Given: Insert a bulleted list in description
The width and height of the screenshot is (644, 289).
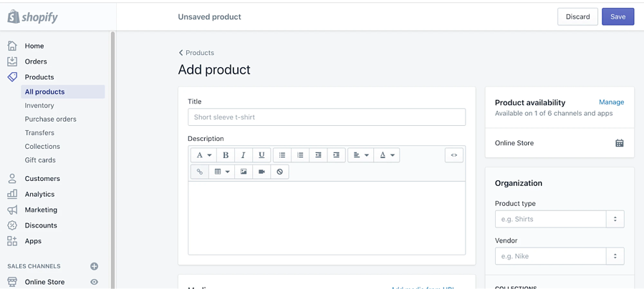Looking at the screenshot, I should tap(282, 155).
